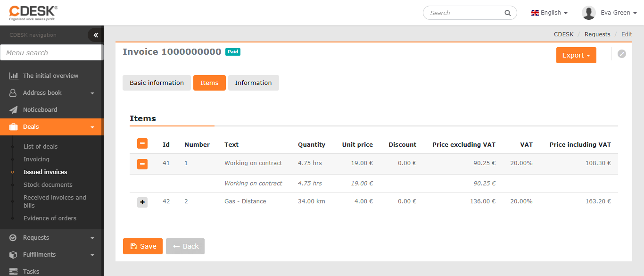
Task: Click the Discount column header
Action: (402, 145)
